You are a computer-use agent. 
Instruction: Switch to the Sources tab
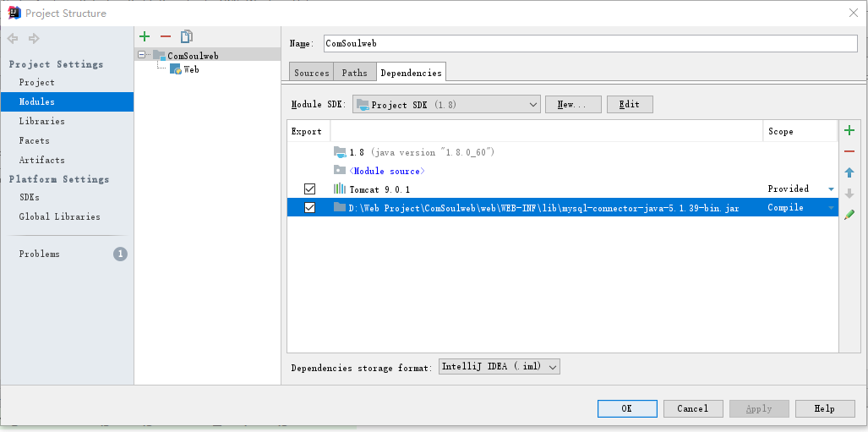click(312, 73)
